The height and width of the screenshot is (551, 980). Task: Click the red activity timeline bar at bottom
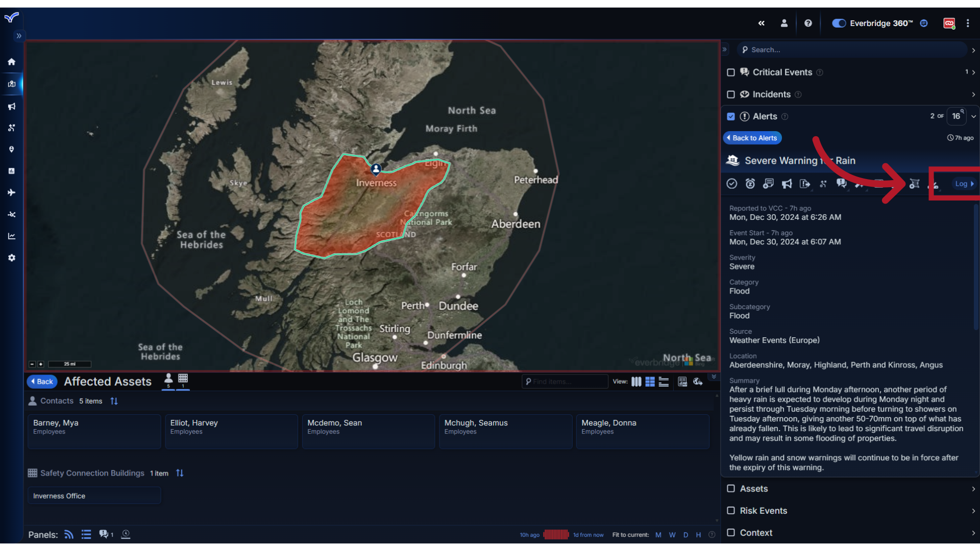pyautogui.click(x=556, y=534)
